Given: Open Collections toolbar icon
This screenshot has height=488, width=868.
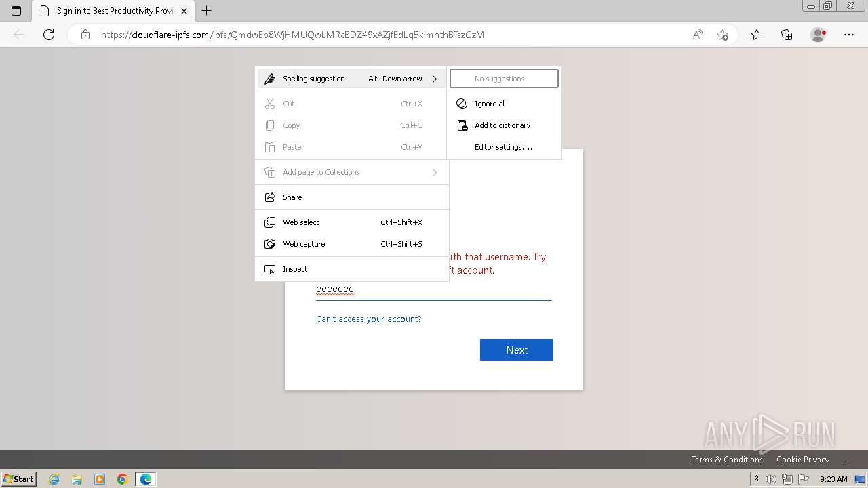Looking at the screenshot, I should (x=787, y=35).
